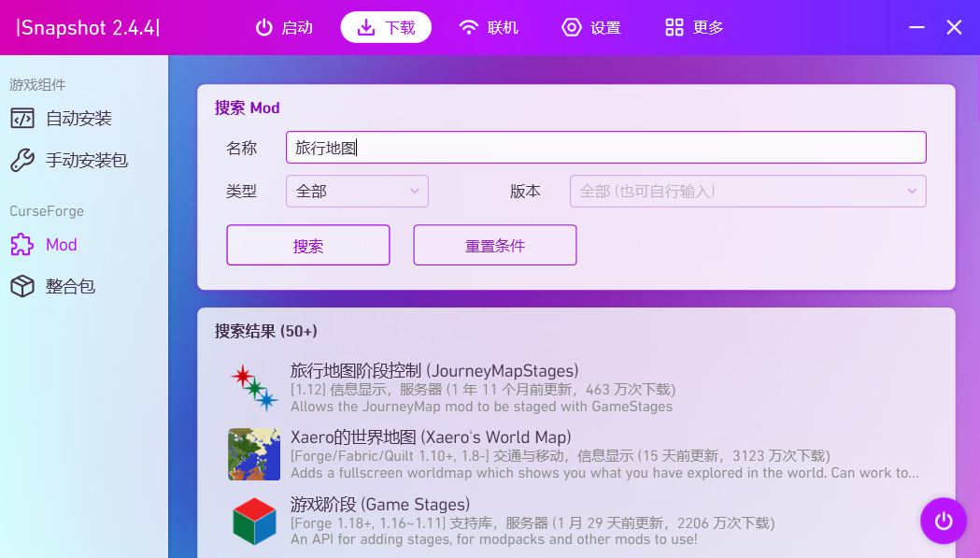Open 旅行地图阶段控制 (JourneyMapStages) result
The height and width of the screenshot is (558, 980).
575,388
